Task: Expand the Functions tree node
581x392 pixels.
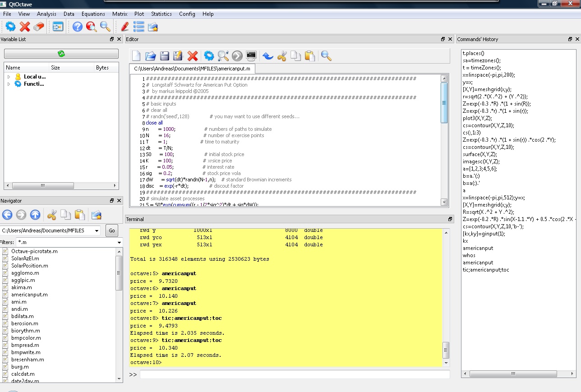Action: (9, 84)
